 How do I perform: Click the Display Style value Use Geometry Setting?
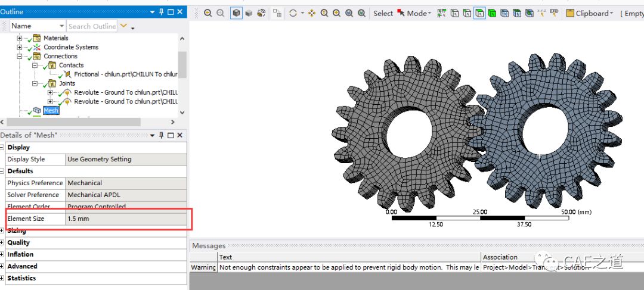pos(126,159)
